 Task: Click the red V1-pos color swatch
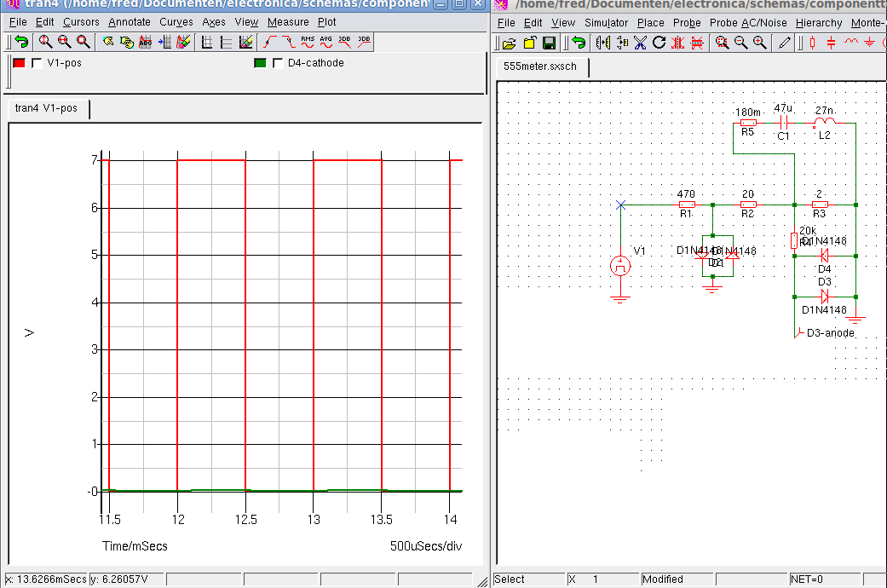(20, 63)
